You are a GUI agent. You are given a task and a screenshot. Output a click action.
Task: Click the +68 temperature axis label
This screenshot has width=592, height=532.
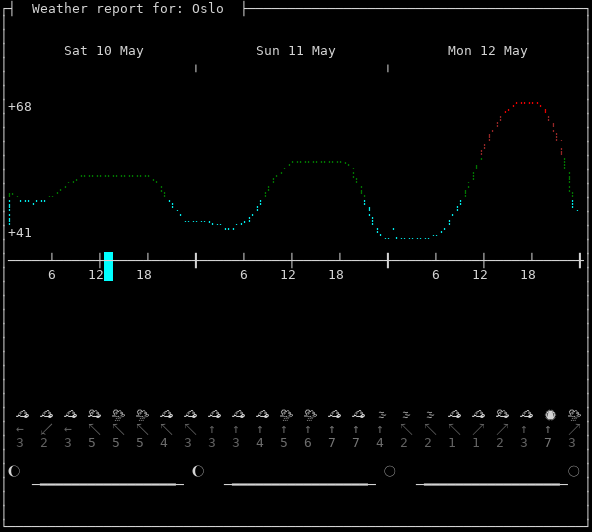[20, 106]
